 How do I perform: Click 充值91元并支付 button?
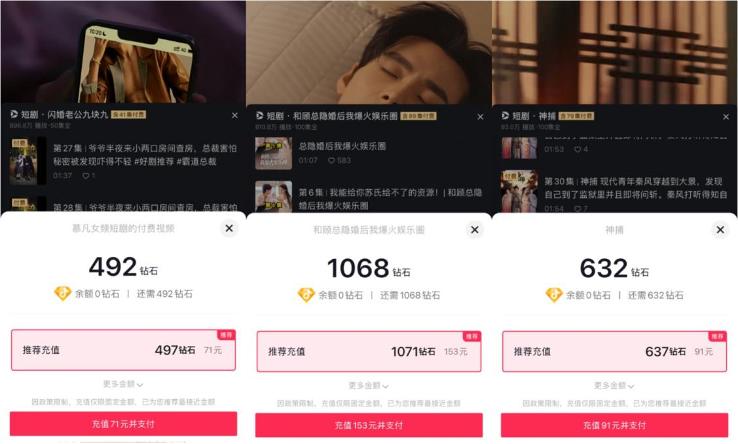point(615,425)
